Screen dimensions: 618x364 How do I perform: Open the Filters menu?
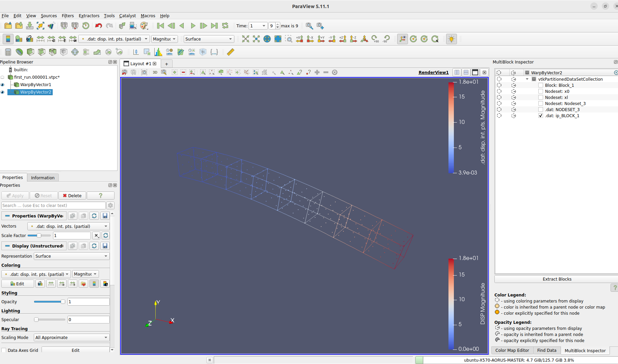pos(68,16)
